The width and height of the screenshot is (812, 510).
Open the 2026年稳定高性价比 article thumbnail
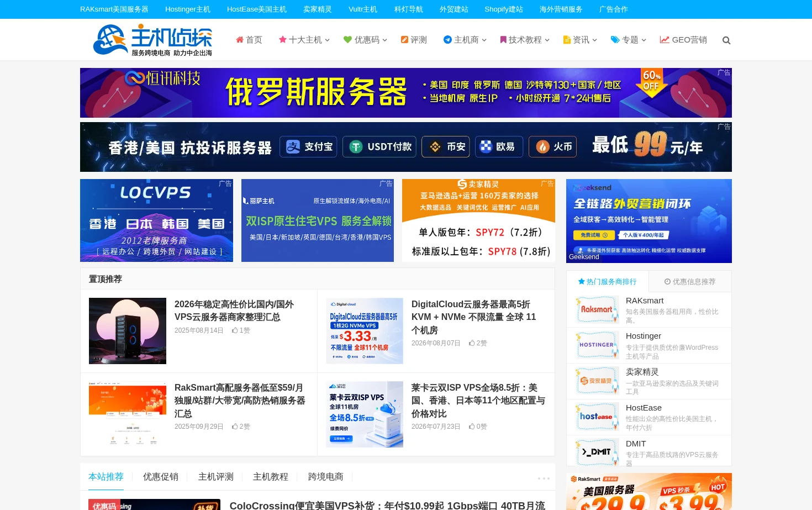pyautogui.click(x=128, y=331)
